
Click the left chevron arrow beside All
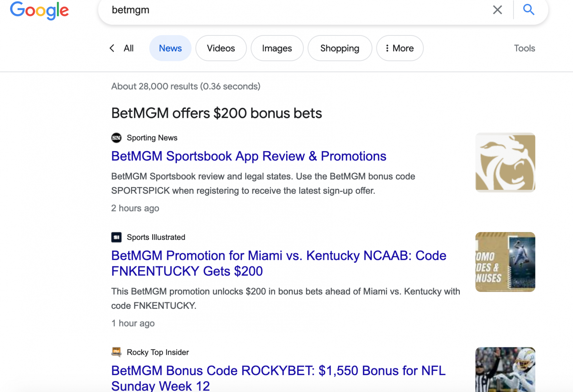[112, 48]
